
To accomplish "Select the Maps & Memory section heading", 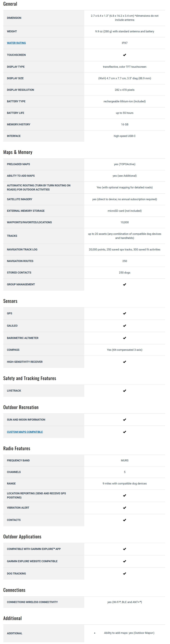I will click(x=18, y=152).
